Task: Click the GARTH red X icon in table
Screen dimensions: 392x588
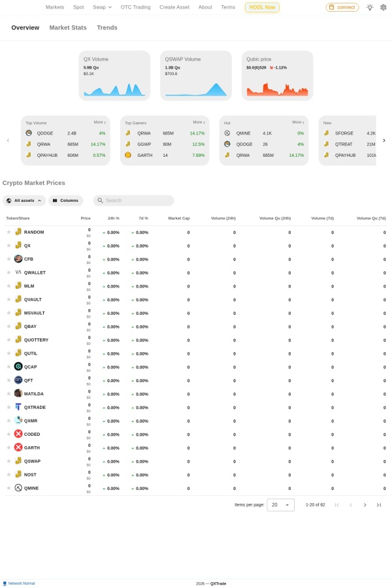Action: [x=18, y=448]
